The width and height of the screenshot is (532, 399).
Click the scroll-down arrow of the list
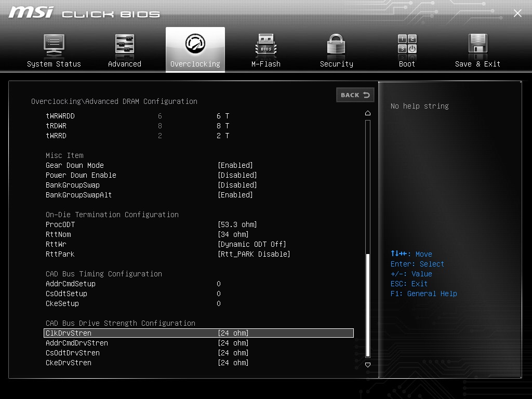click(367, 365)
